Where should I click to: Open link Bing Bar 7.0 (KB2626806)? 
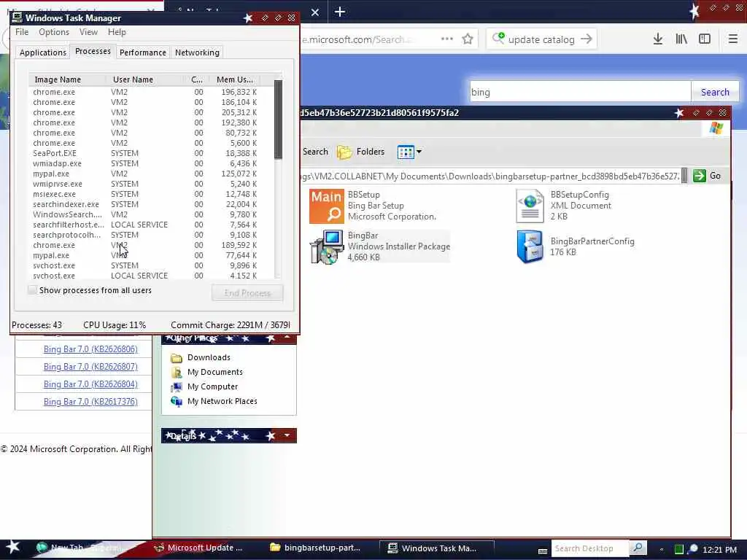(90, 349)
